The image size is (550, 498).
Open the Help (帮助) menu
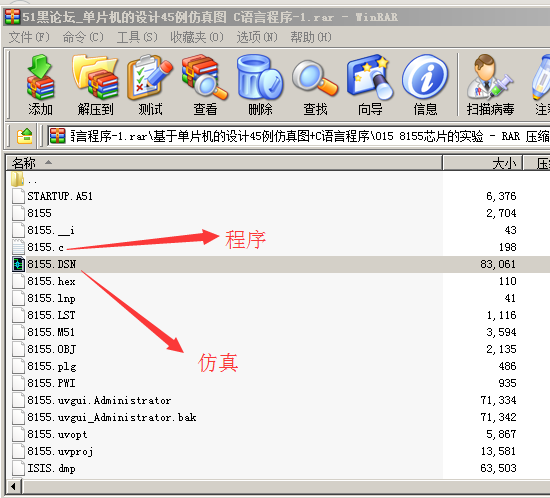pos(311,37)
